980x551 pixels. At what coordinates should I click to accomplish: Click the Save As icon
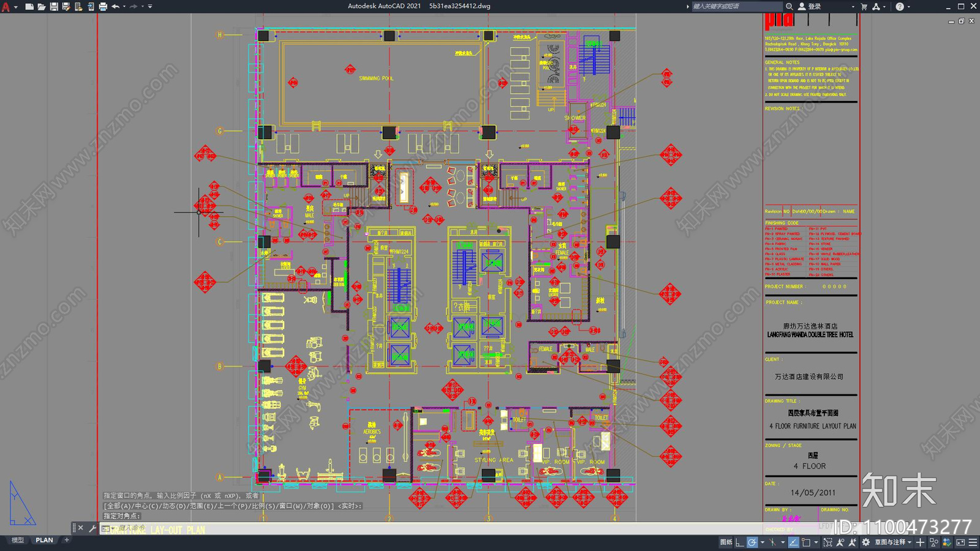66,7
